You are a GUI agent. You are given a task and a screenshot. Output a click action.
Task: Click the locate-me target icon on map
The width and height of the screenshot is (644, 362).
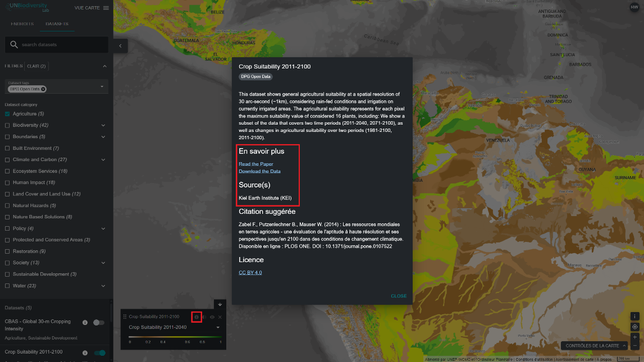click(x=635, y=327)
